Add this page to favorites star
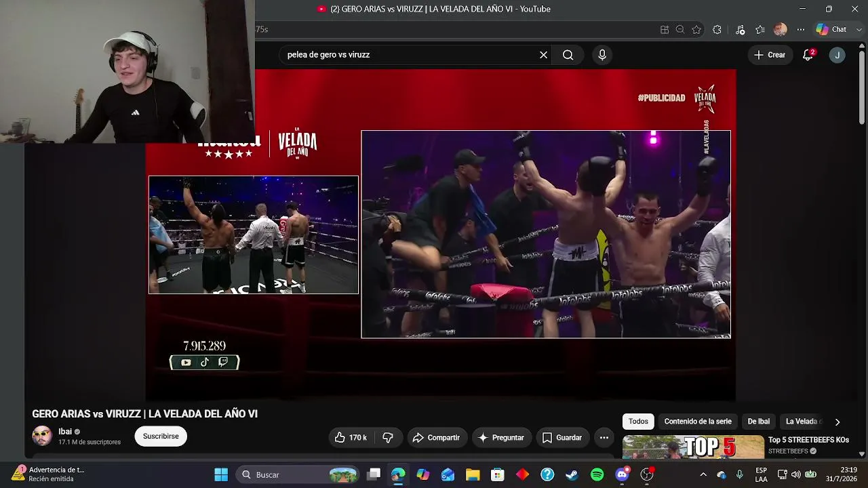The height and width of the screenshot is (488, 868). tap(696, 30)
